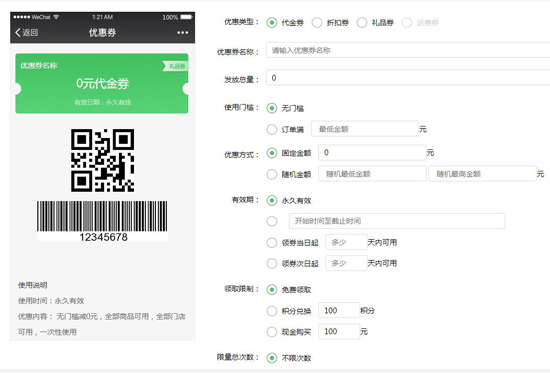Click the days field for 领券次日起
Viewport: 550px width, 373px height.
click(x=346, y=263)
